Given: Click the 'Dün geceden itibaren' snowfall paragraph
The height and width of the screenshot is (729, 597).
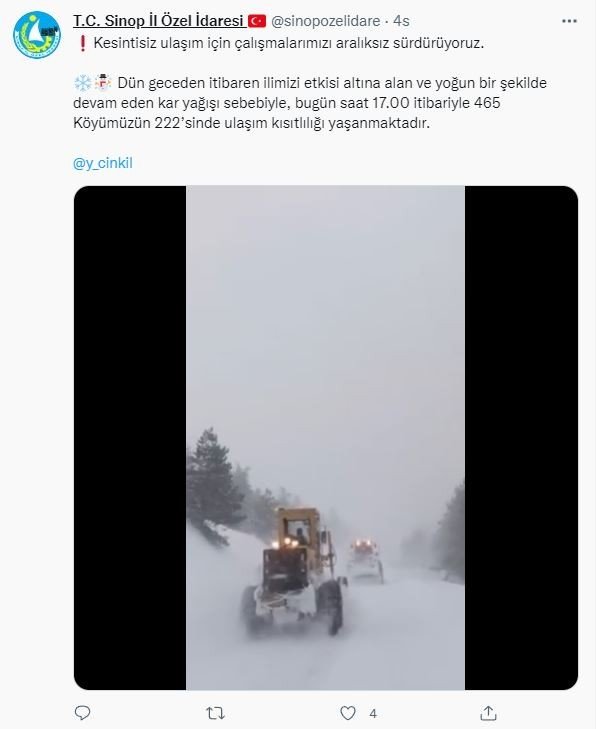Looking at the screenshot, I should pyautogui.click(x=310, y=103).
